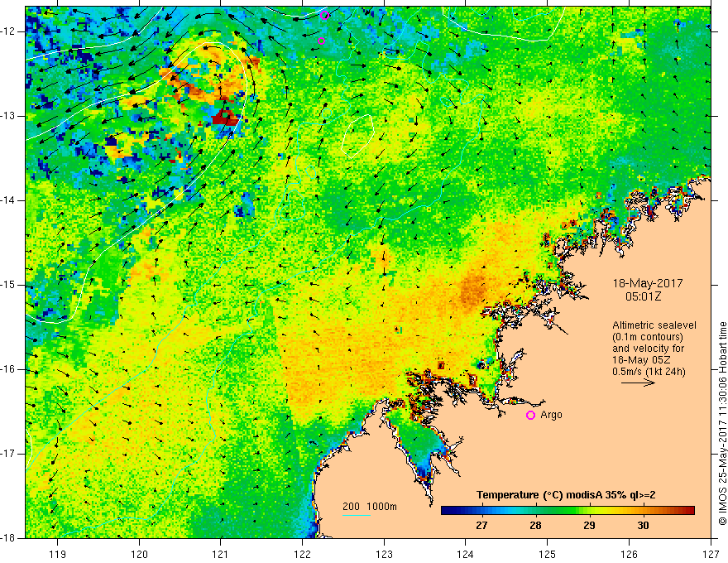Click the dark red warm patch near 121, -13
Image resolution: width=728 pixels, height=563 pixels.
click(x=226, y=118)
